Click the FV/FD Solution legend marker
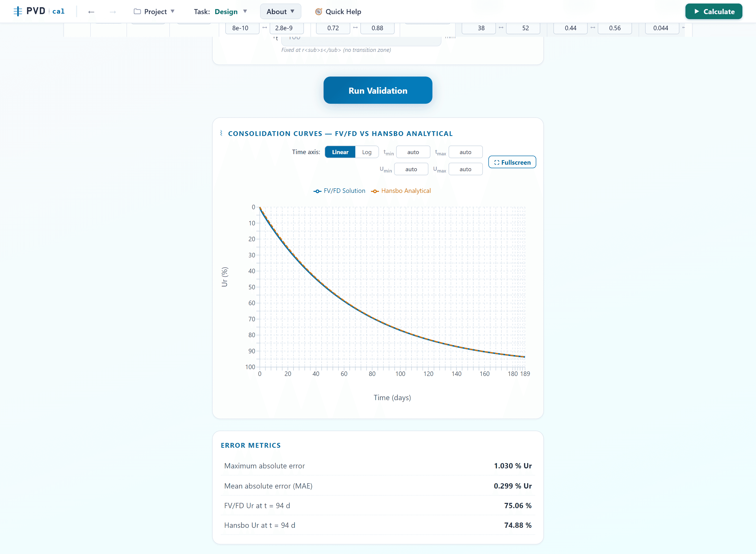756x554 pixels. click(x=317, y=191)
